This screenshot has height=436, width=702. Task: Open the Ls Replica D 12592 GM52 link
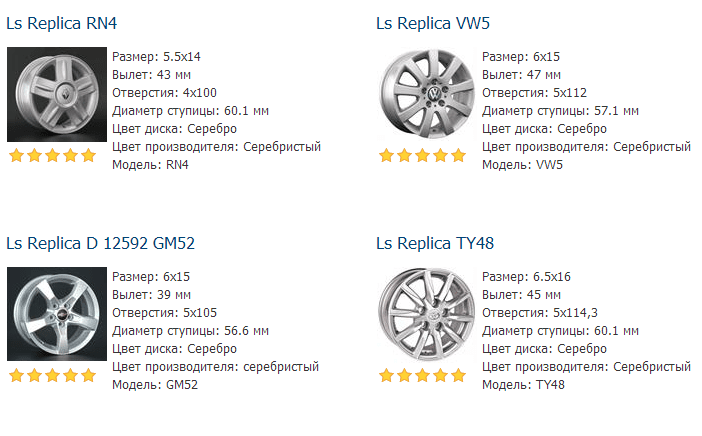point(101,244)
